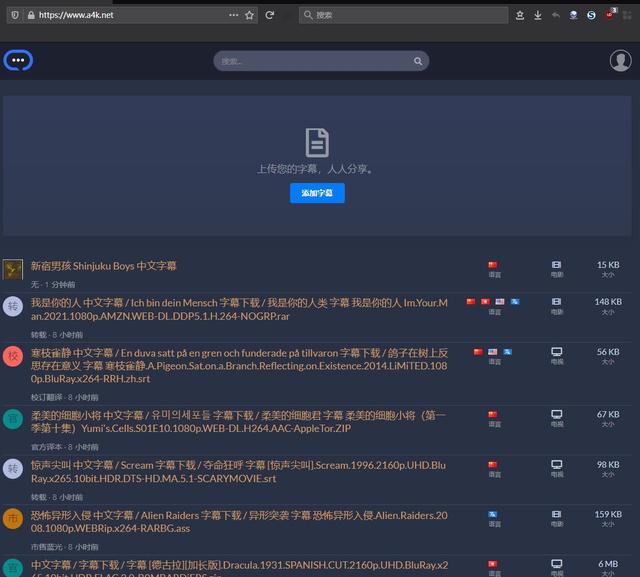Viewport: 640px width, 577px height.
Task: Click green avatar beside 柔美的细胞小将 entry
Action: pyautogui.click(x=13, y=419)
